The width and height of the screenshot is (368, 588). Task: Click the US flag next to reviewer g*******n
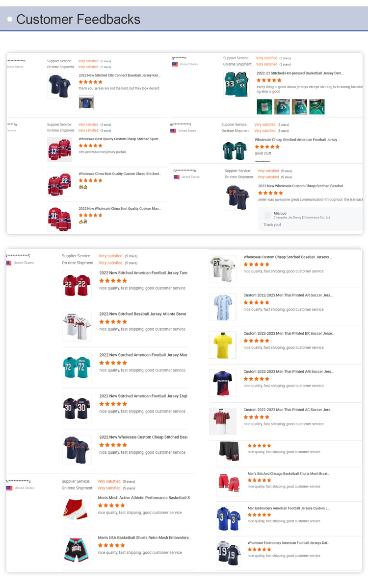click(x=175, y=64)
